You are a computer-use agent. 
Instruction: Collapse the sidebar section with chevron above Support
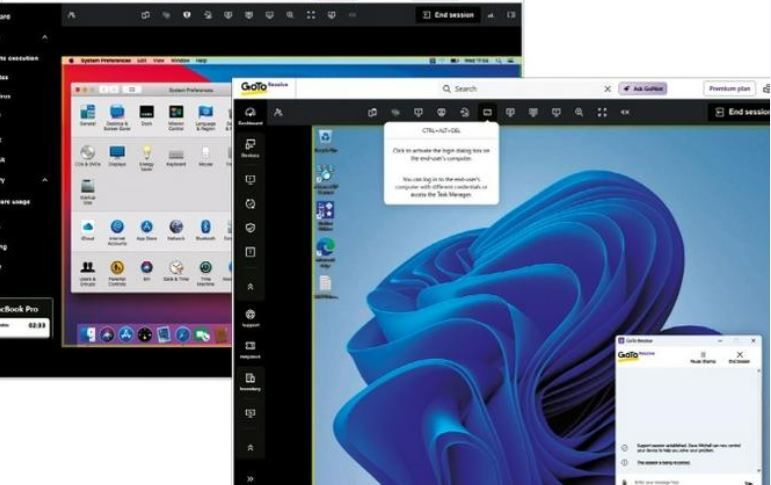click(x=250, y=286)
